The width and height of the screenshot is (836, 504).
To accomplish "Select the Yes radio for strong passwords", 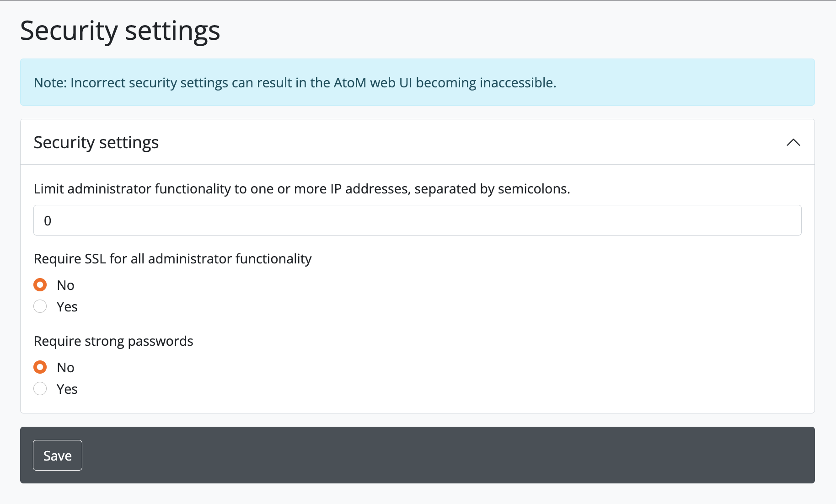I will pos(40,389).
